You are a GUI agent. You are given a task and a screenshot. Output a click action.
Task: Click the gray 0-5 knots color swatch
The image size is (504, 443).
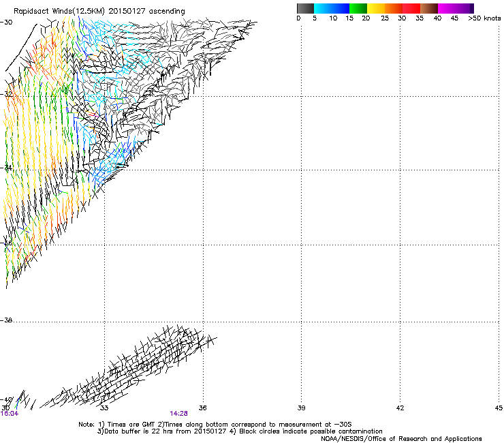[x=305, y=8]
